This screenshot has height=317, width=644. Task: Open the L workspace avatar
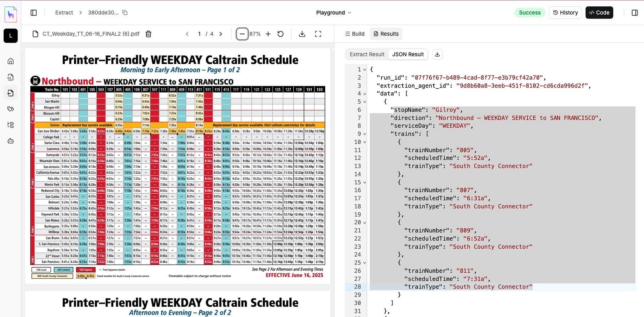pyautogui.click(x=11, y=36)
